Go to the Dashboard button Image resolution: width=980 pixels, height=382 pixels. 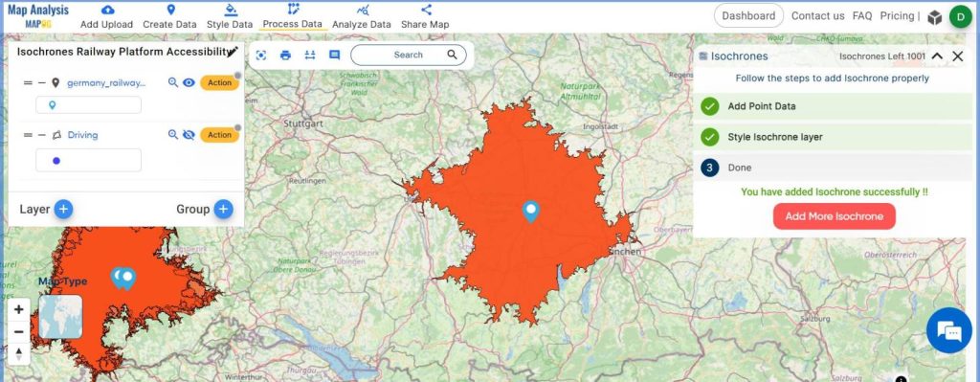pos(748,15)
